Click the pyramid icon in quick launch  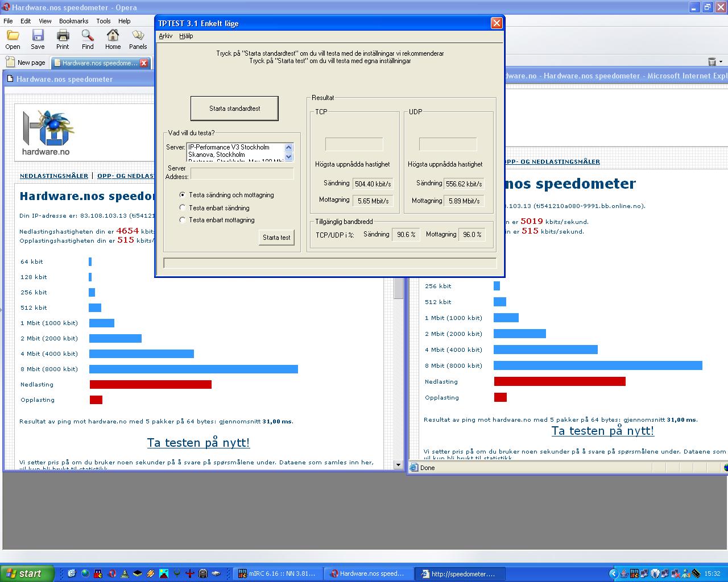[x=125, y=573]
